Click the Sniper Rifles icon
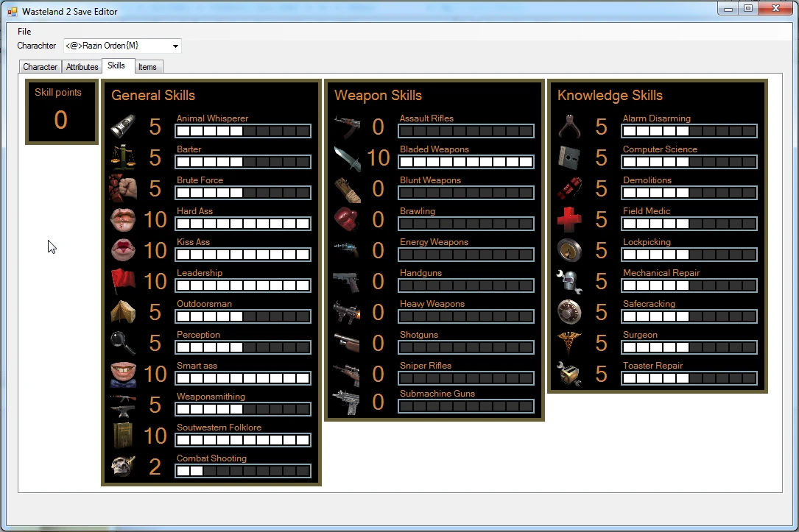 coord(346,374)
